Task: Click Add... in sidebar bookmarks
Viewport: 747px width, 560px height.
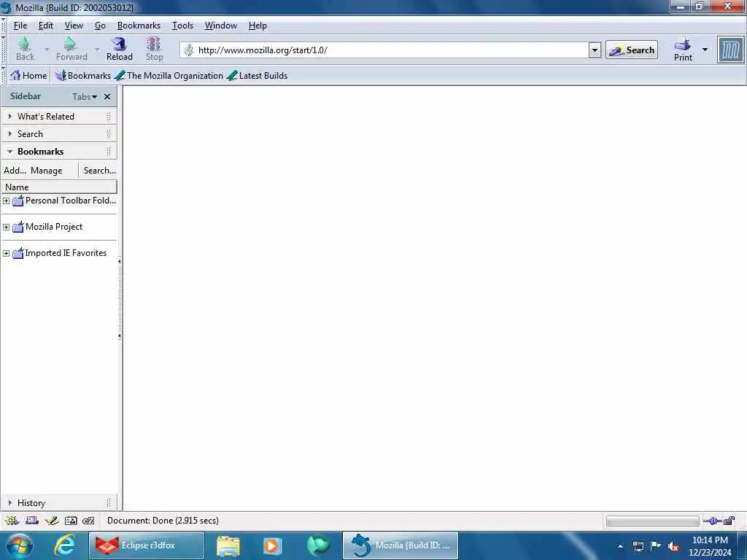Action: pos(15,171)
